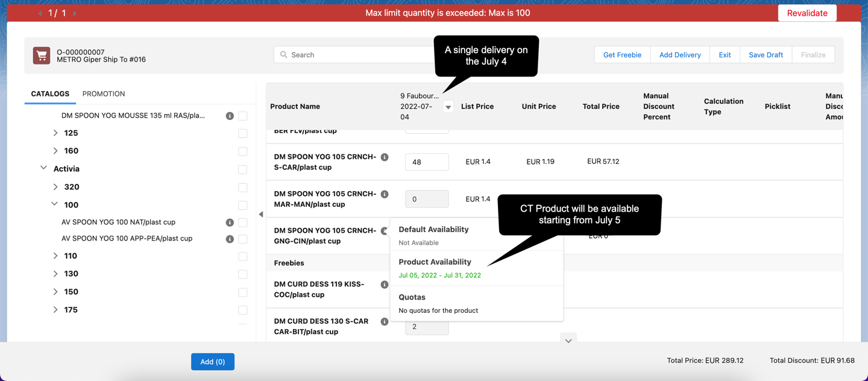The height and width of the screenshot is (381, 868).
Task: Collapse the catalog side panel arrow
Action: click(x=261, y=214)
